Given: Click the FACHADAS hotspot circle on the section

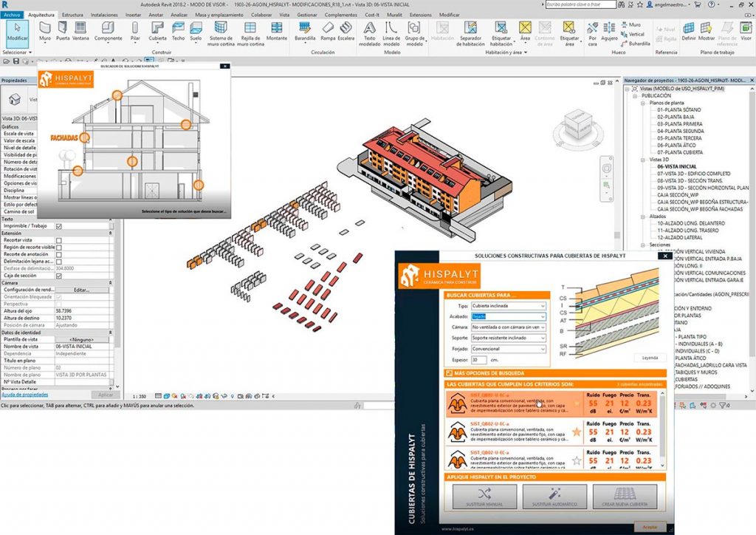Looking at the screenshot, I should 84,138.
